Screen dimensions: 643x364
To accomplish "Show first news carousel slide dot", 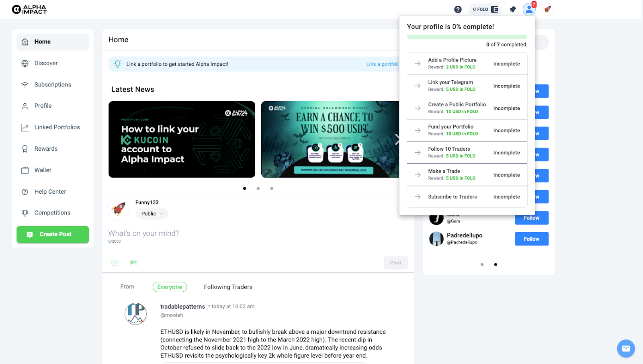I will coord(244,188).
